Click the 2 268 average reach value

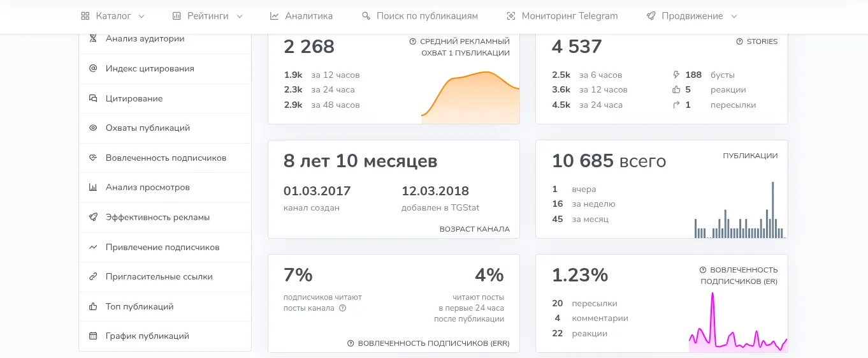[309, 47]
